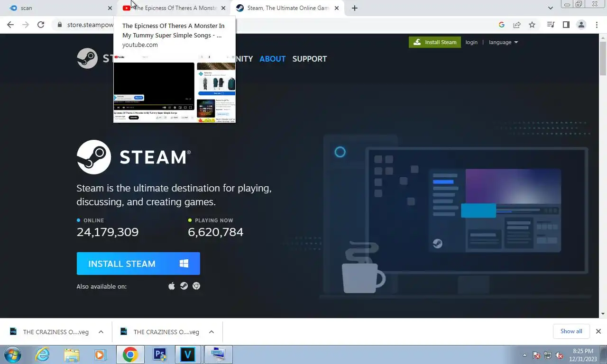The height and width of the screenshot is (364, 607).
Task: Switch to Vegas Pro from the taskbar
Action: click(188, 355)
